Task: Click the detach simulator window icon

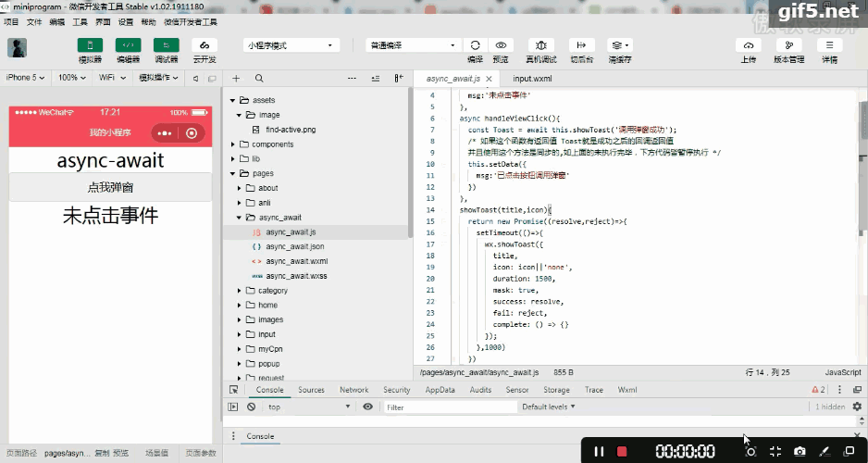Action: pyautogui.click(x=212, y=79)
